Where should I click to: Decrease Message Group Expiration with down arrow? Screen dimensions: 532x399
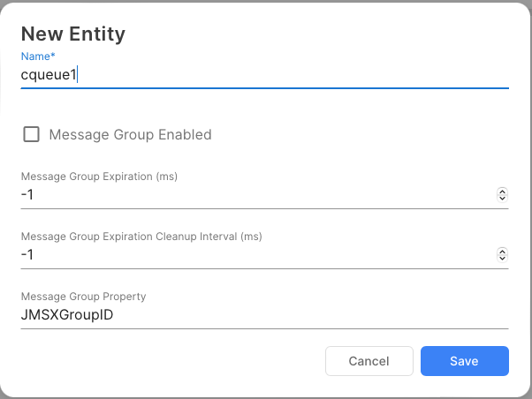click(x=502, y=198)
